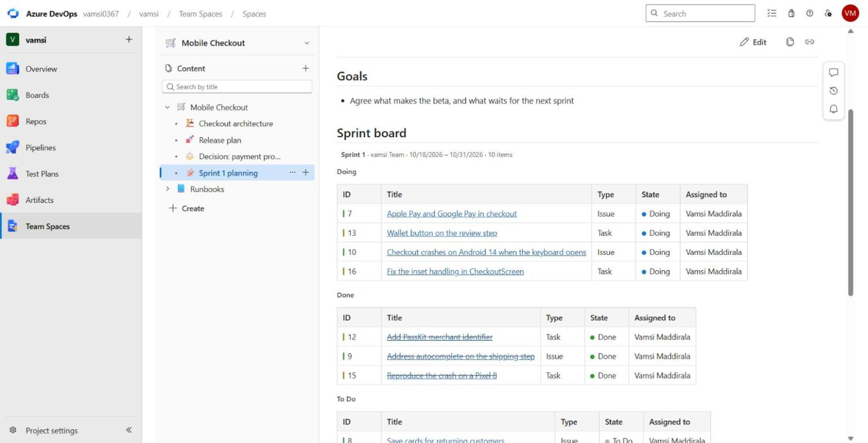Image resolution: width=868 pixels, height=443 pixels.
Task: Open Apple Pay and Google Pay in checkout
Action: (x=452, y=214)
